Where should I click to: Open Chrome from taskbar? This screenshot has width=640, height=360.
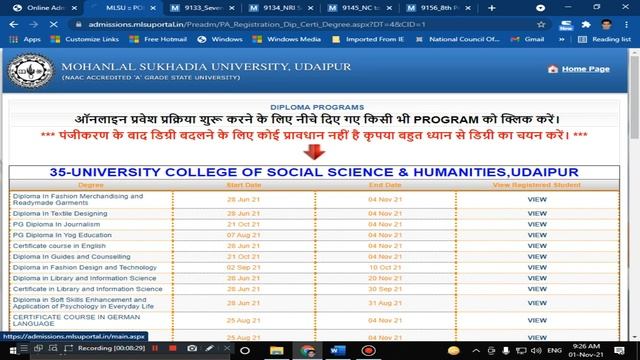[307, 351]
